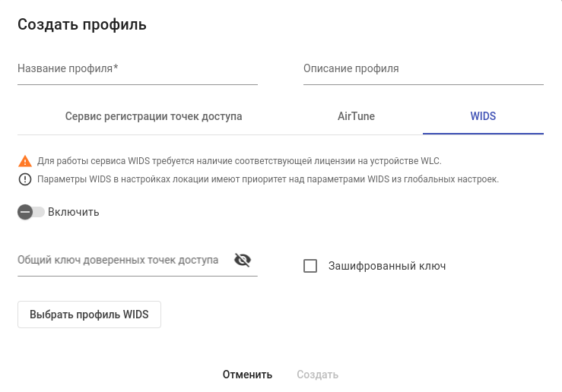The height and width of the screenshot is (392, 562).
Task: Open the Сервис регистрации точек доступа tab
Action: click(x=154, y=116)
